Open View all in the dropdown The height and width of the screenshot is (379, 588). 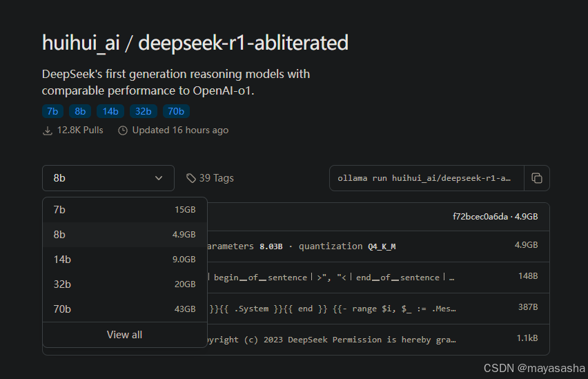(x=125, y=335)
